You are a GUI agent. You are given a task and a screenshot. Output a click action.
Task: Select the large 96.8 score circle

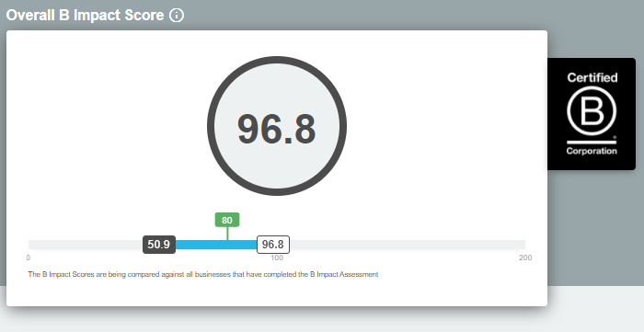tap(277, 126)
